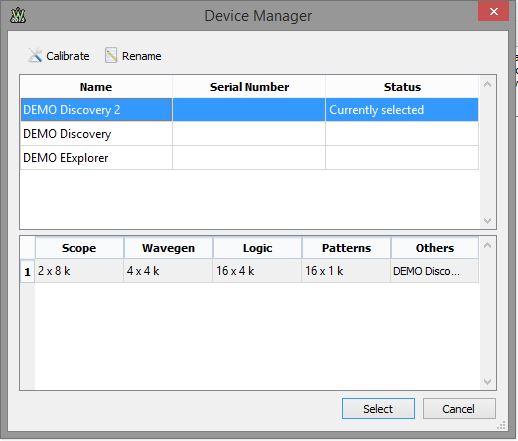Image resolution: width=518 pixels, height=441 pixels.
Task: Click the Scope column header
Action: pos(79,248)
